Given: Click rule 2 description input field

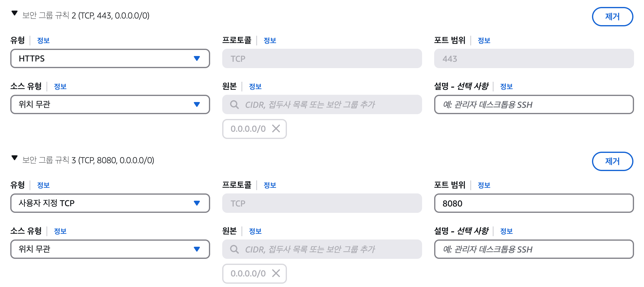Looking at the screenshot, I should (x=534, y=104).
